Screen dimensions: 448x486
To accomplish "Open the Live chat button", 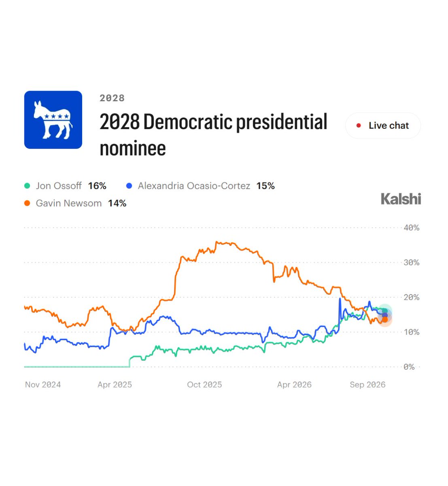I will pyautogui.click(x=383, y=126).
